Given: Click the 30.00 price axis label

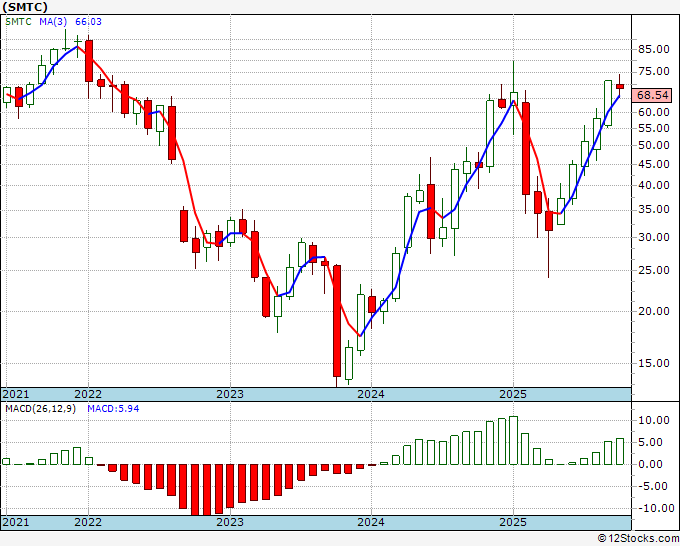Looking at the screenshot, I should 654,238.
